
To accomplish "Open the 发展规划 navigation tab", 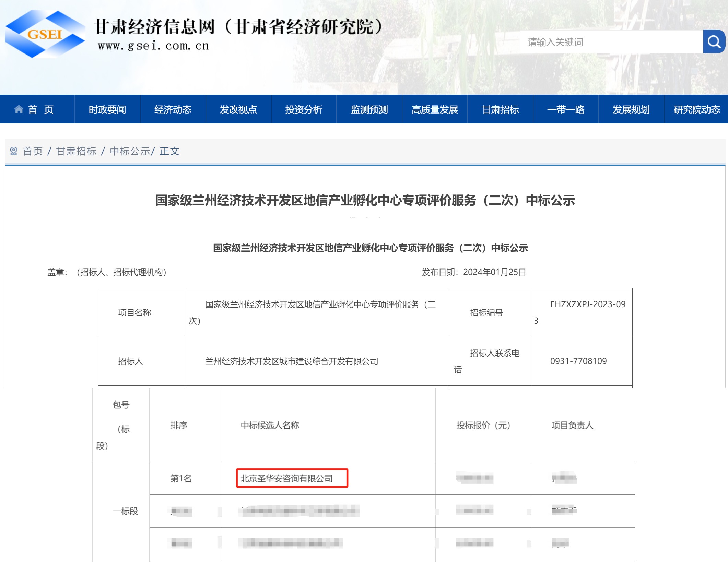I will tap(631, 110).
